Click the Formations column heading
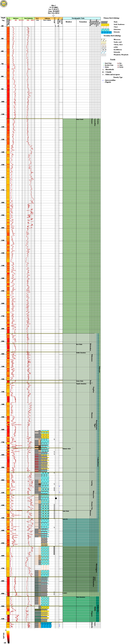Image resolution: width=132 pixels, height=644 pixels. [x=83, y=22]
